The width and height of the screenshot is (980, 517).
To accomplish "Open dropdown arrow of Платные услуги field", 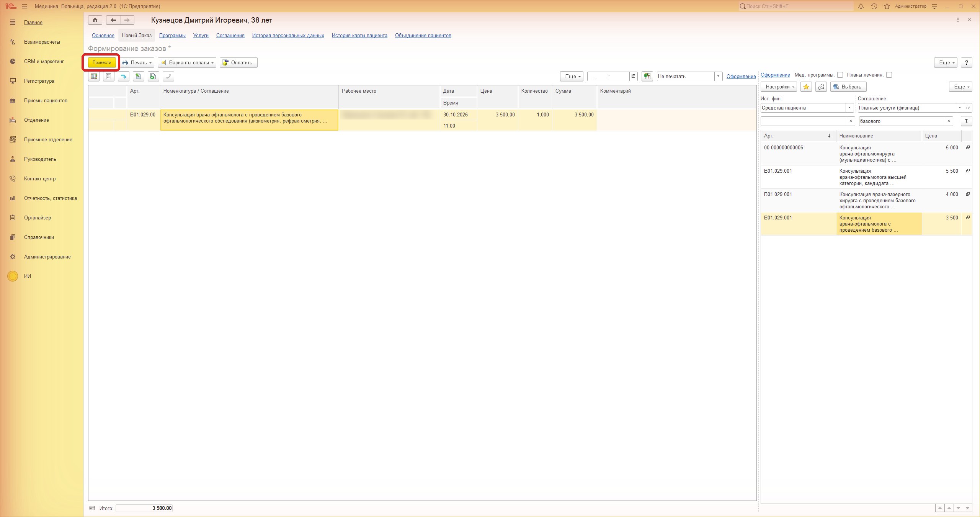I will pyautogui.click(x=960, y=108).
